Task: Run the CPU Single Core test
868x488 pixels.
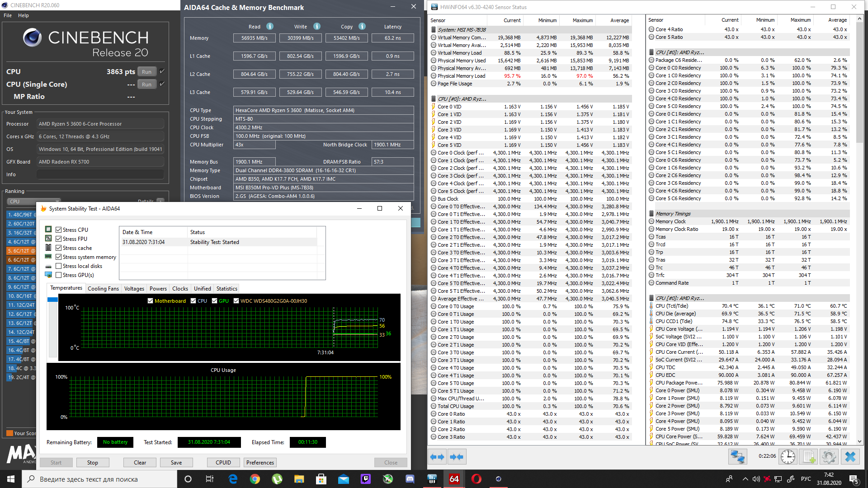Action: (146, 84)
